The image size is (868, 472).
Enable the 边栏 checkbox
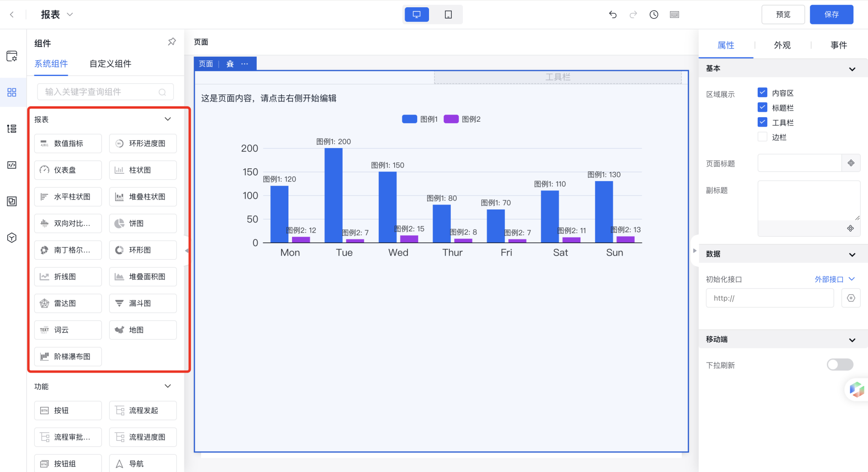[762, 137]
